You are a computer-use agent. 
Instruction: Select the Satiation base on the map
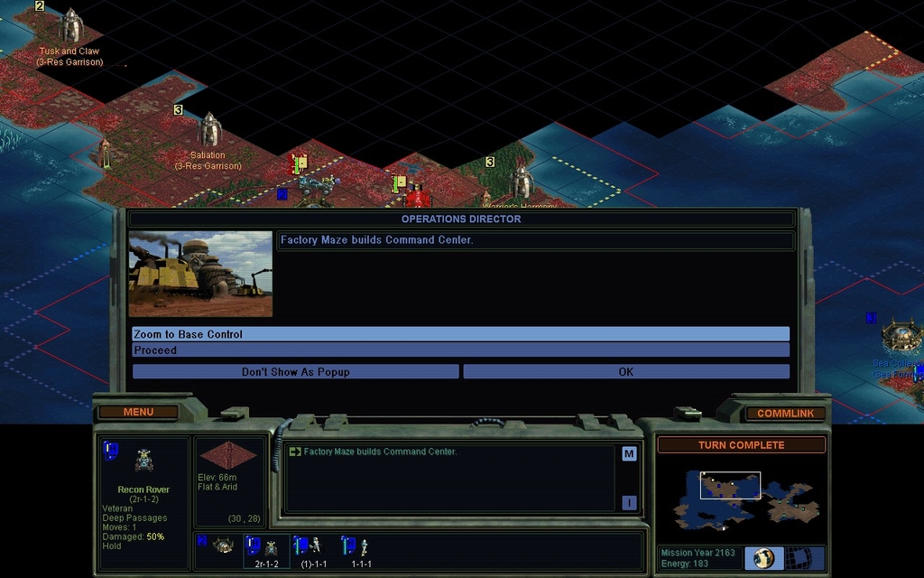click(x=209, y=130)
